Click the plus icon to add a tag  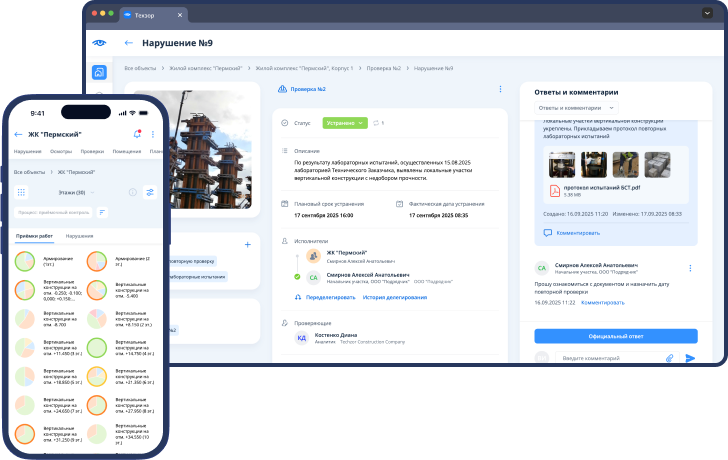tap(247, 245)
